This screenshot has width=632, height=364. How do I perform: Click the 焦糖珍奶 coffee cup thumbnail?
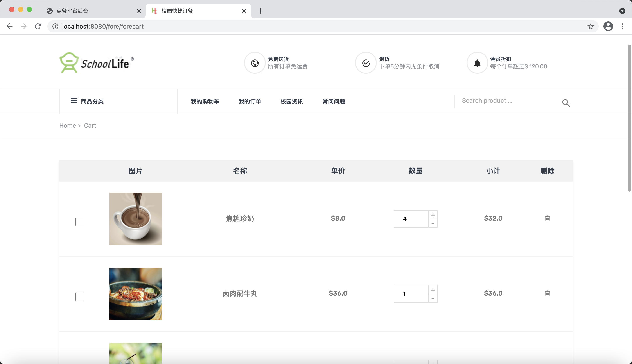(x=135, y=219)
